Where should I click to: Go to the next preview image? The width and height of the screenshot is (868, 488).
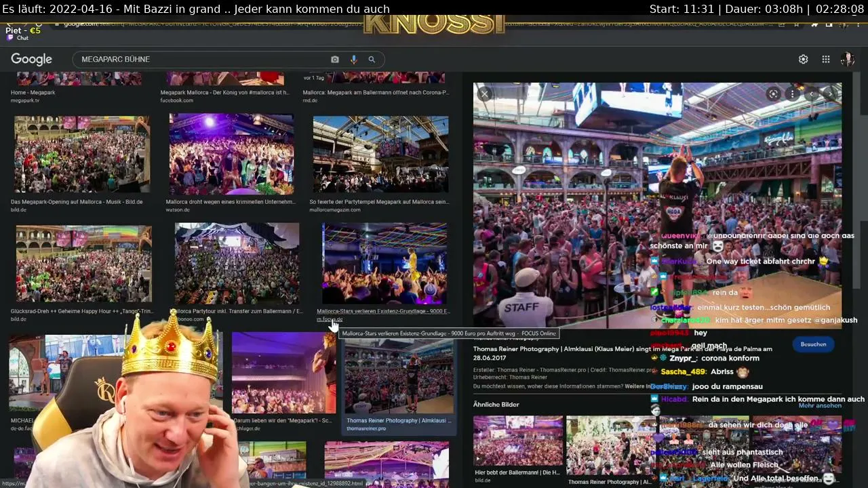click(x=831, y=94)
